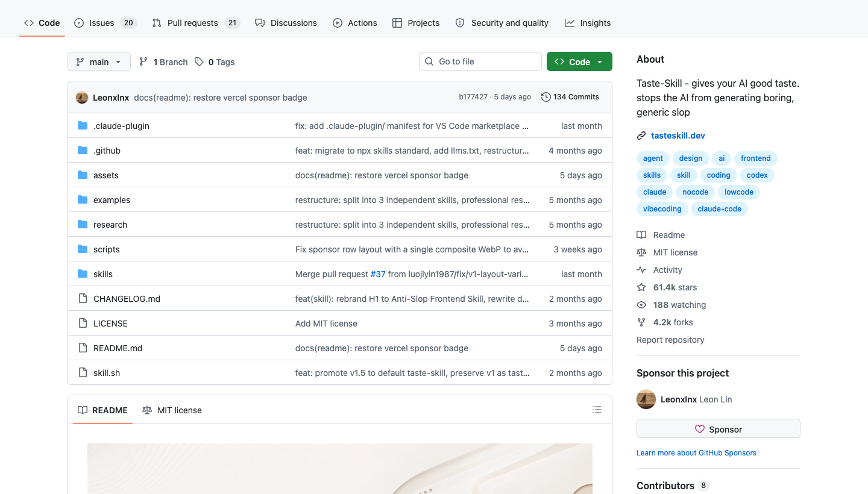Click the coding topic tag
The height and width of the screenshot is (494, 868).
(x=719, y=175)
